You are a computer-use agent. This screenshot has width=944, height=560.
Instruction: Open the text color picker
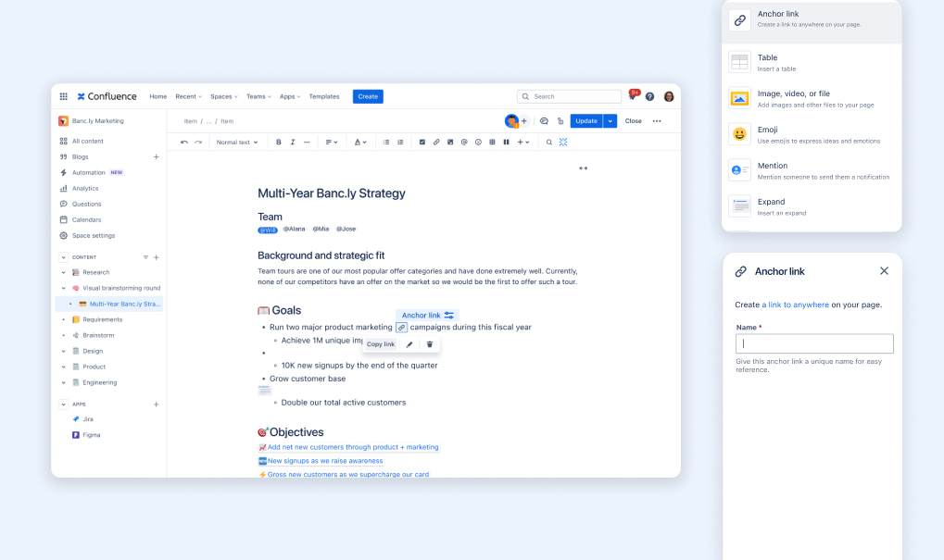click(359, 142)
